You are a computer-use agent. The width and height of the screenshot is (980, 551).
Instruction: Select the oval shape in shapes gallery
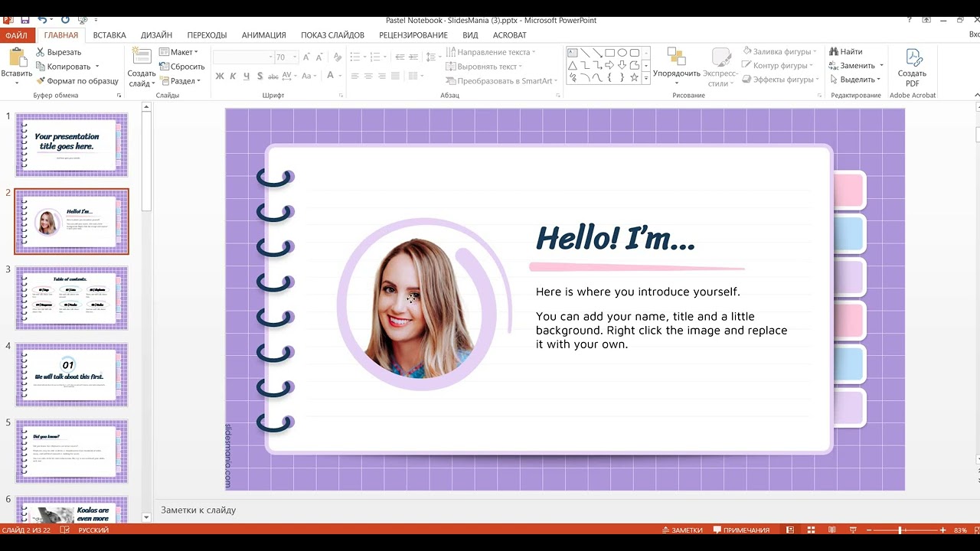tap(622, 53)
